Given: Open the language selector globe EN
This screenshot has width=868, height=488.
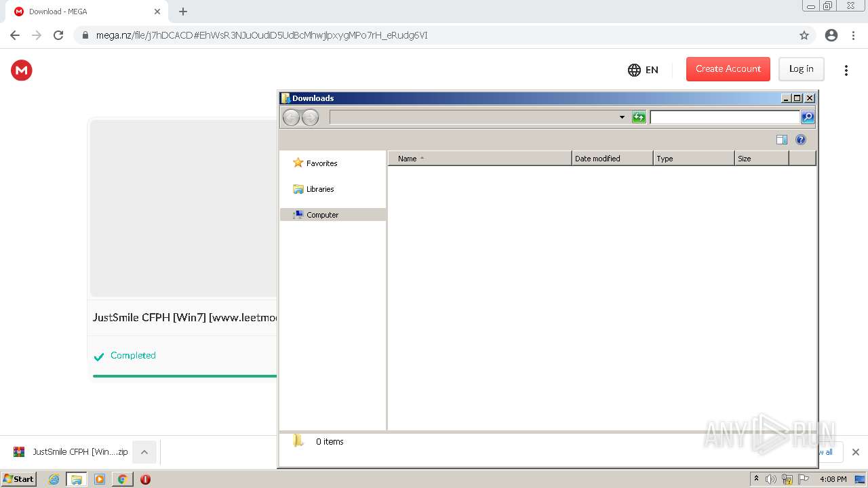Looking at the screenshot, I should tap(643, 70).
